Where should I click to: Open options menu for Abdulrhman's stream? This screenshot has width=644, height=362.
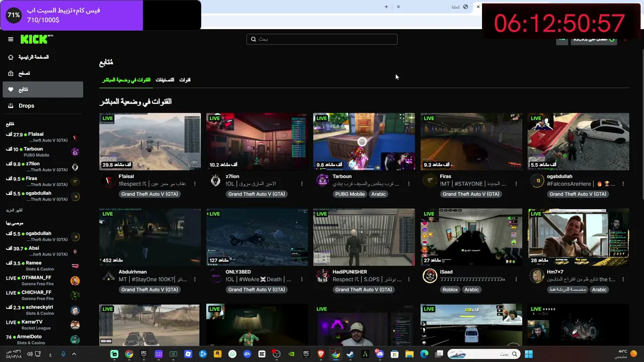[x=195, y=280]
